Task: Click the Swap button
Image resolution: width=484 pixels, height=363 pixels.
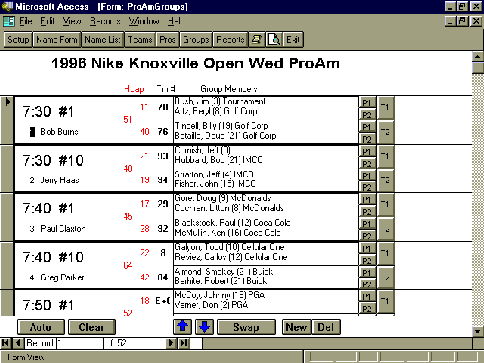Action: click(x=246, y=327)
